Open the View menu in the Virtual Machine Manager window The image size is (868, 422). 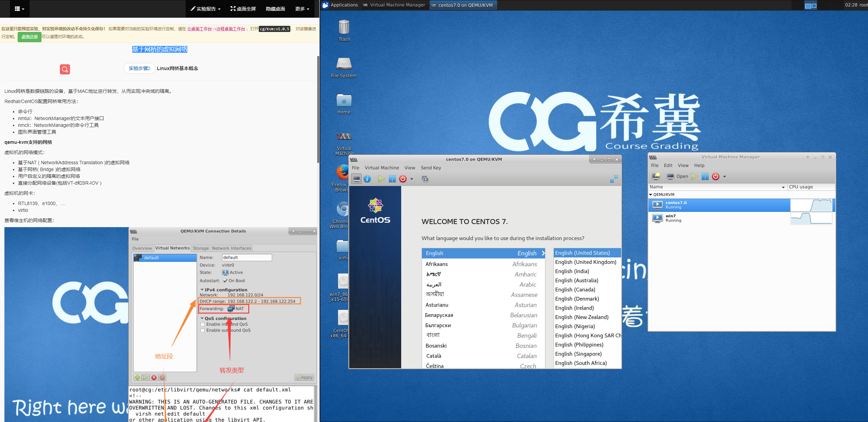coord(683,166)
